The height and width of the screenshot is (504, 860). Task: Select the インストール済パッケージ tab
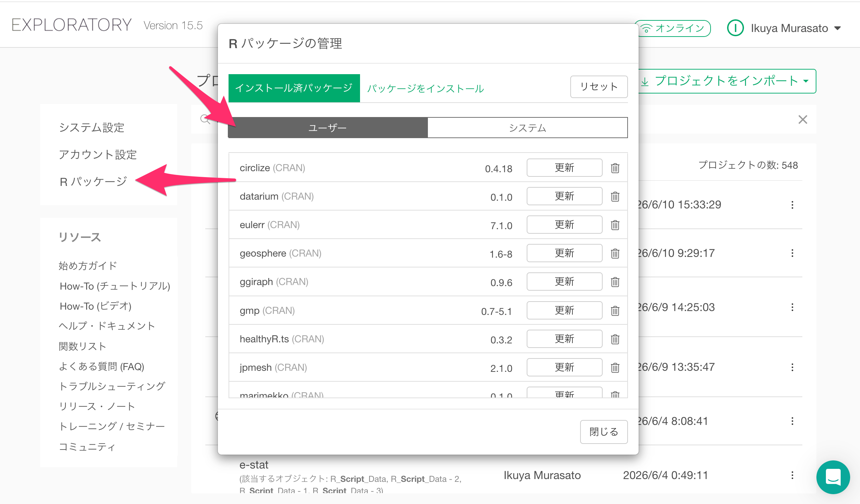pyautogui.click(x=294, y=88)
